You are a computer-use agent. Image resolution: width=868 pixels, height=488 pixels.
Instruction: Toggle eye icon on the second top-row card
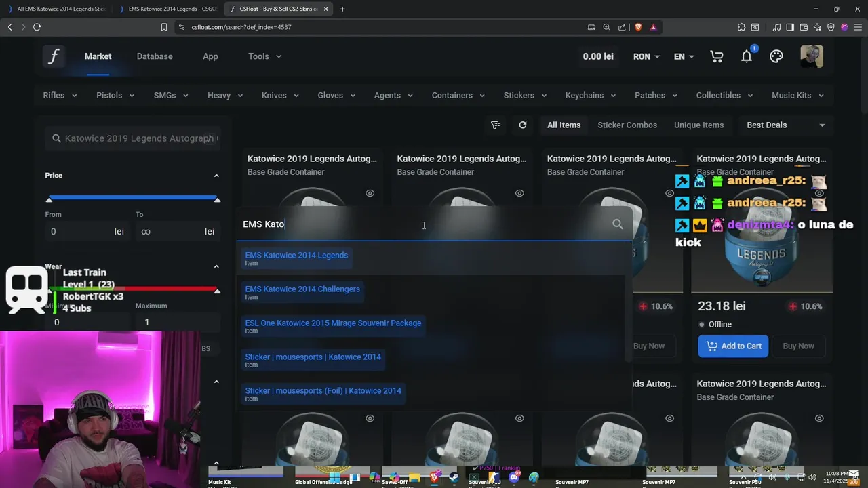[x=519, y=193]
